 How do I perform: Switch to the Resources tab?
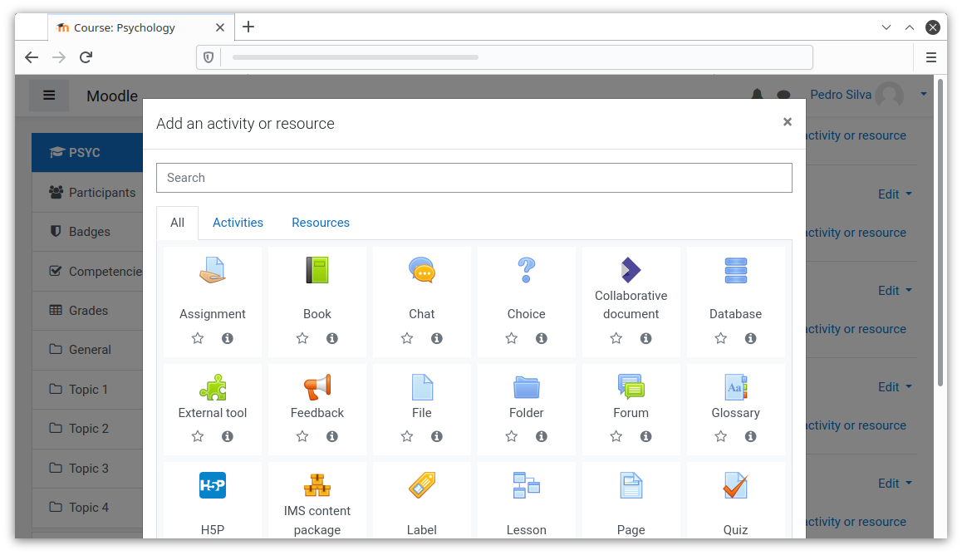click(x=321, y=223)
